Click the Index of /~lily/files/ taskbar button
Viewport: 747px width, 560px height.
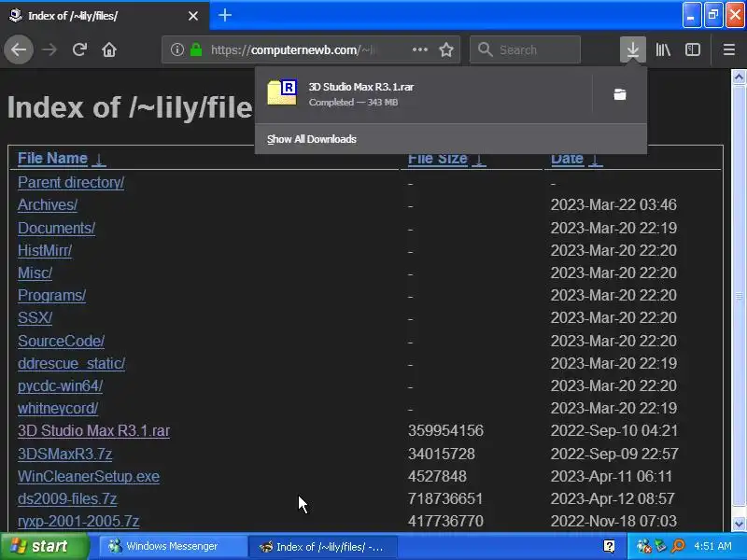click(x=322, y=547)
